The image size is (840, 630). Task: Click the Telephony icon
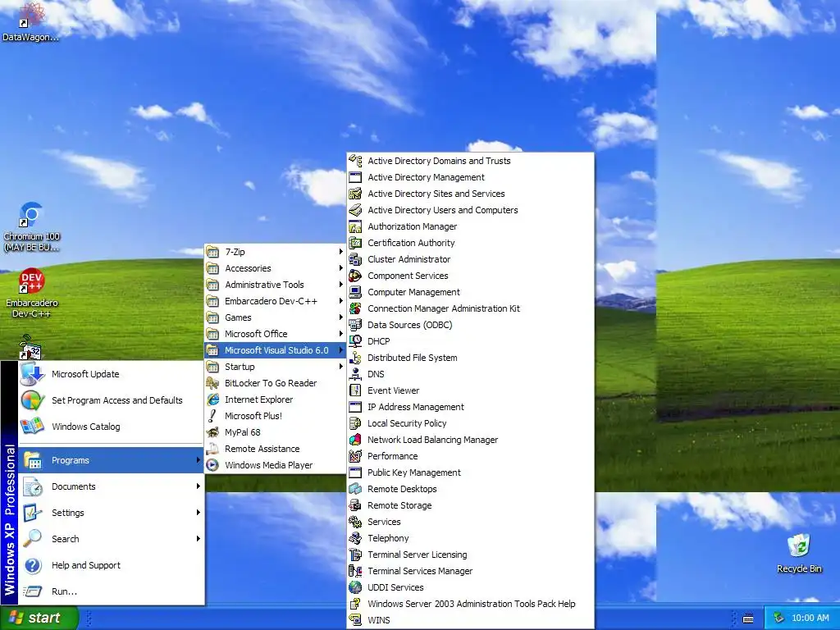point(355,538)
